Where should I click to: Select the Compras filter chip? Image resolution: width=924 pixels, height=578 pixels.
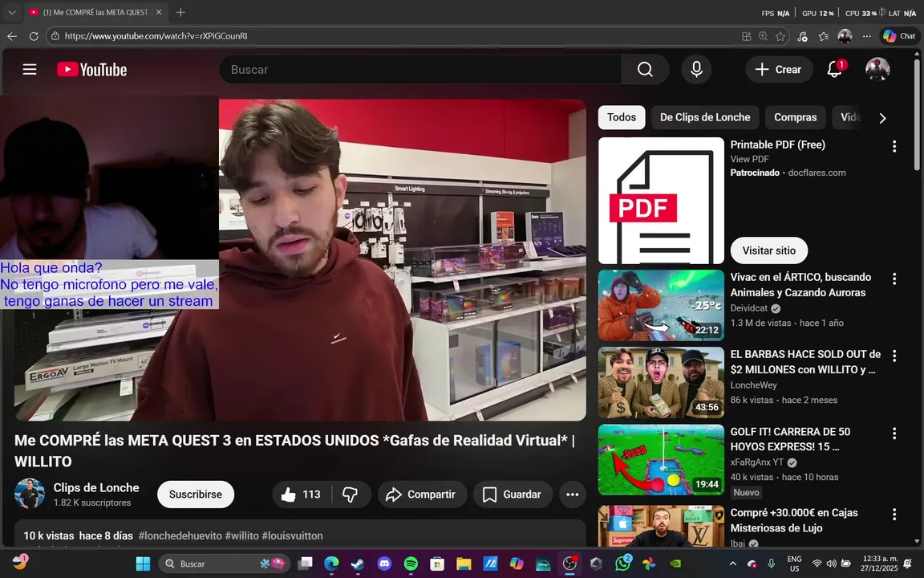(795, 117)
